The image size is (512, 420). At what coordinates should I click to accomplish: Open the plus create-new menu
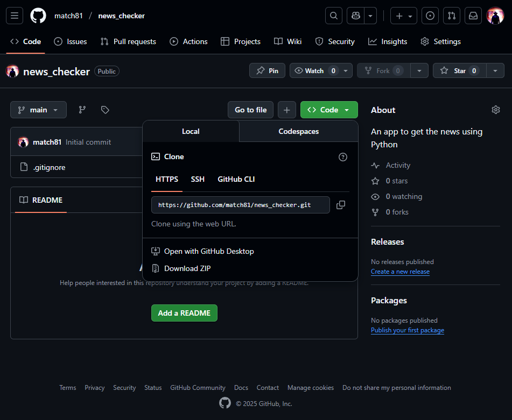click(x=404, y=16)
